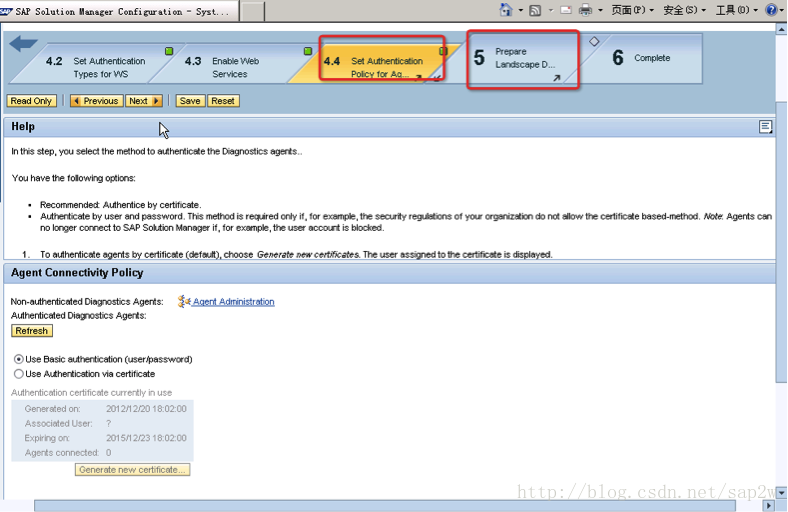Expand the feeds dropdown arrow
The height and width of the screenshot is (512, 788).
550,10
